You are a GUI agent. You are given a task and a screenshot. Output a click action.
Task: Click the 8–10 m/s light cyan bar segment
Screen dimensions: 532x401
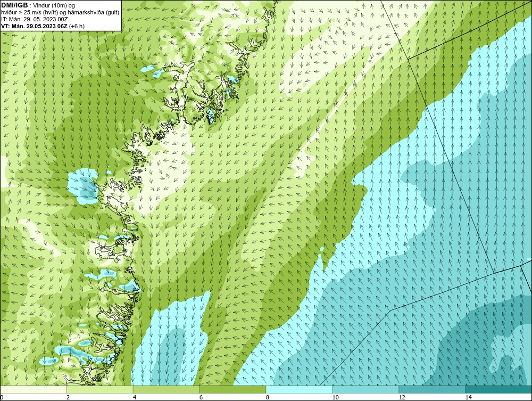[x=299, y=389]
